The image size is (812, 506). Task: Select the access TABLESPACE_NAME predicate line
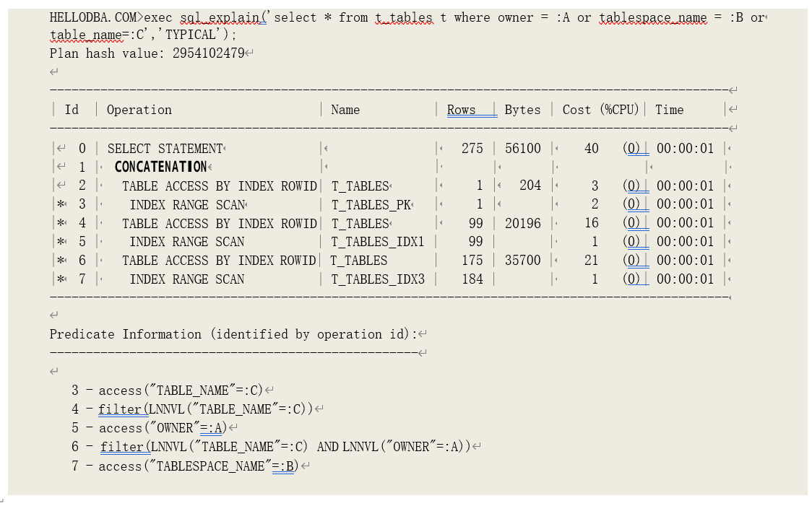[197, 466]
